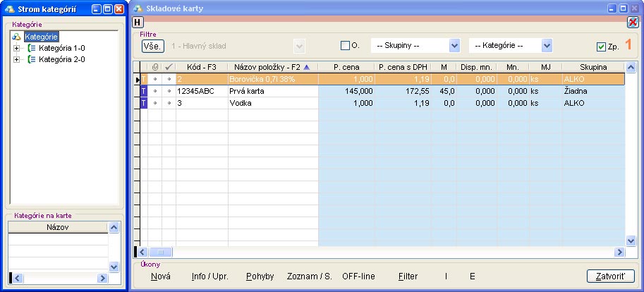Click the table's horizontal scrollbar thumb
This screenshot has width=644, height=292.
(160, 252)
